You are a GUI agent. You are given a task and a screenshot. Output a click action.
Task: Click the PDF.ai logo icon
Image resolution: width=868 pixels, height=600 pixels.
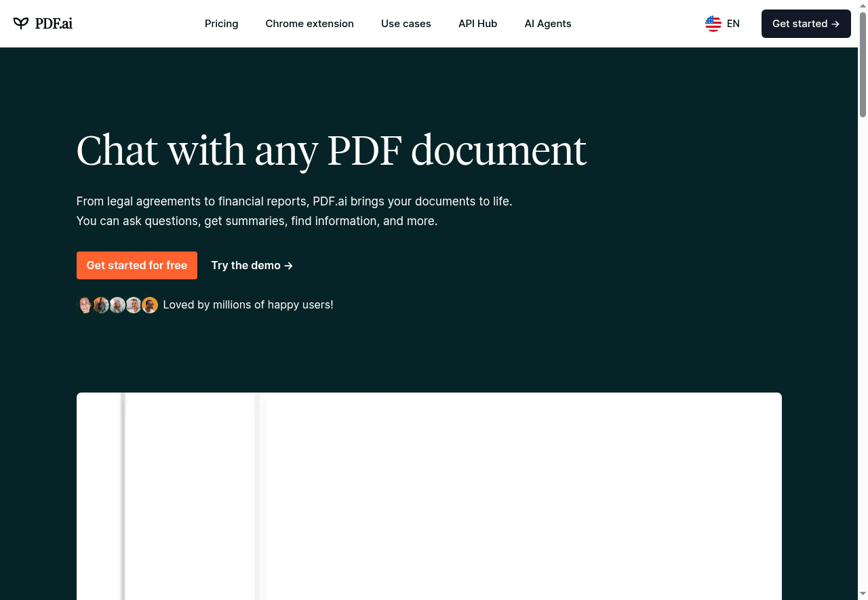tap(22, 23)
